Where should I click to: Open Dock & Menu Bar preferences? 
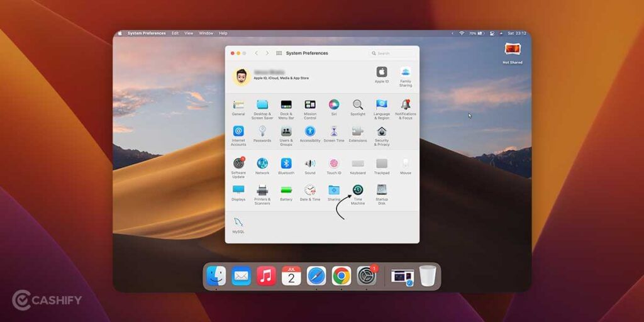point(286,109)
